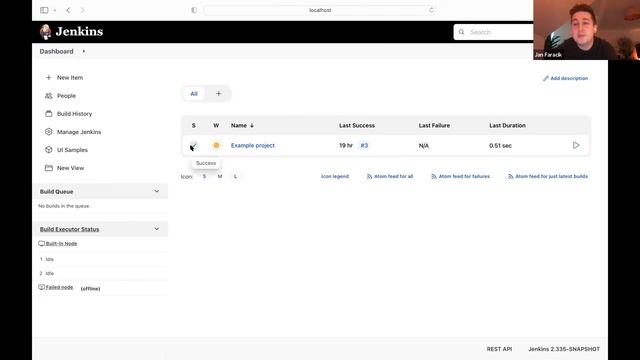Click the browser sidebar toggle icon
The width and height of the screenshot is (640, 360).
click(44, 10)
